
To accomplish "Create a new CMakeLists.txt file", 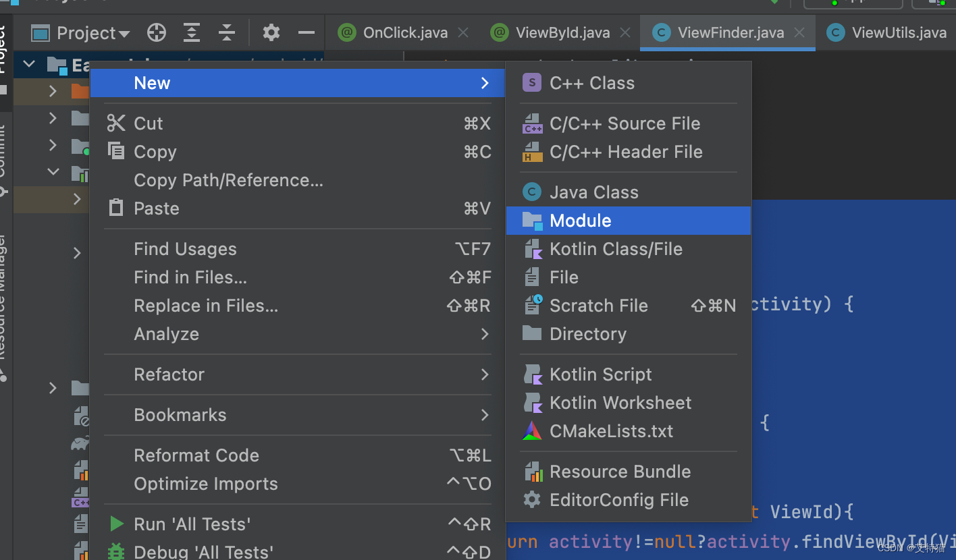I will click(610, 431).
